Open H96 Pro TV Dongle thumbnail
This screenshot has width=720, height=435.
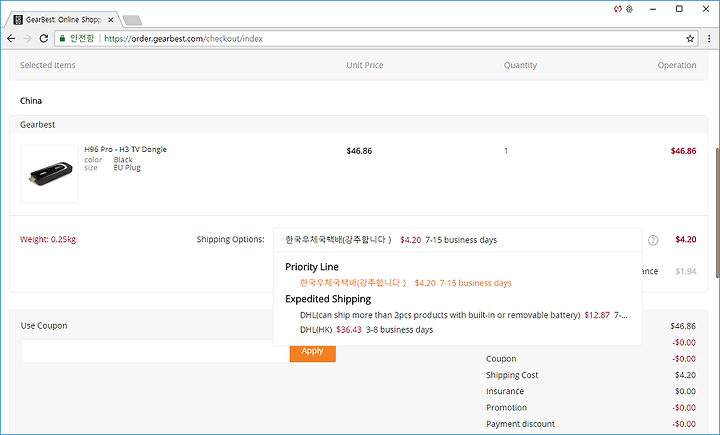50,174
